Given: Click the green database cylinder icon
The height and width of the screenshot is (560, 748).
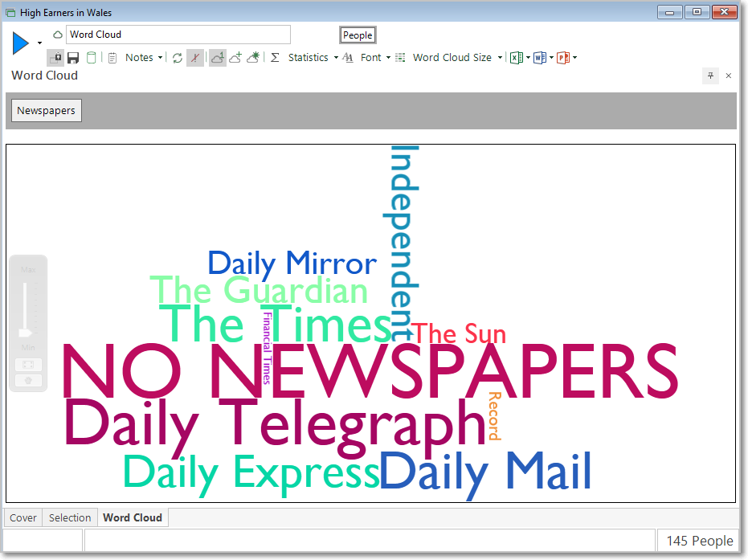Looking at the screenshot, I should [91, 58].
